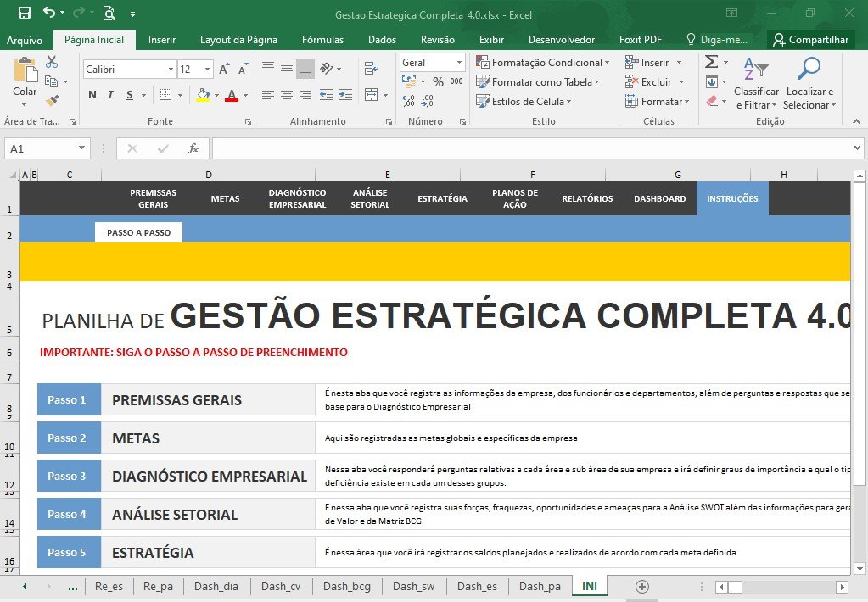Screen dimensions: 868x602
Task: Open the Arquivo menu
Action: 25,40
